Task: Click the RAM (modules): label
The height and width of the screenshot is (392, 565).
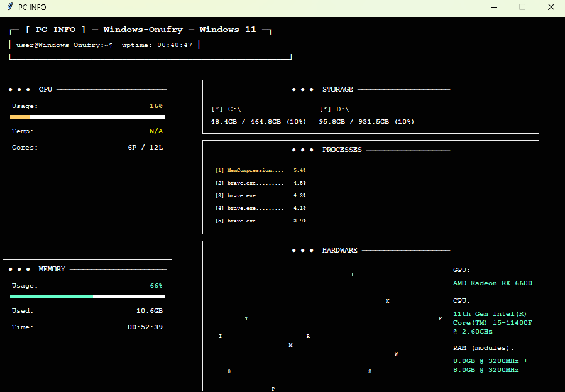Action: (483, 348)
